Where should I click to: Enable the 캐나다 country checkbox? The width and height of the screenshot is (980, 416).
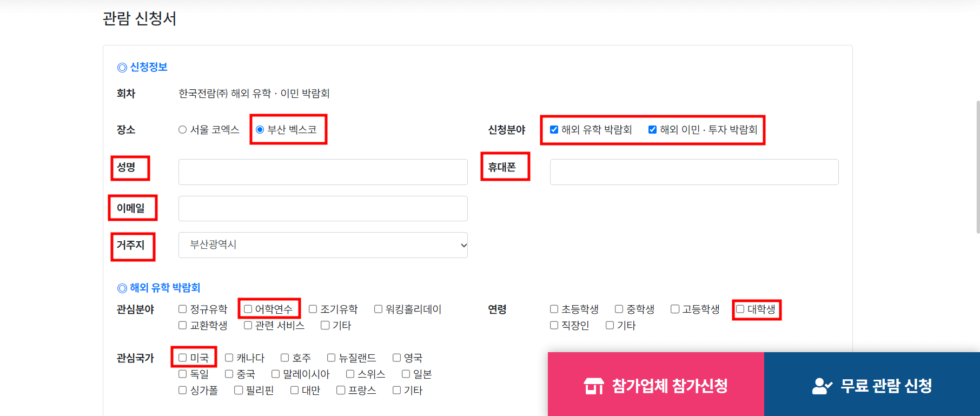tap(229, 357)
